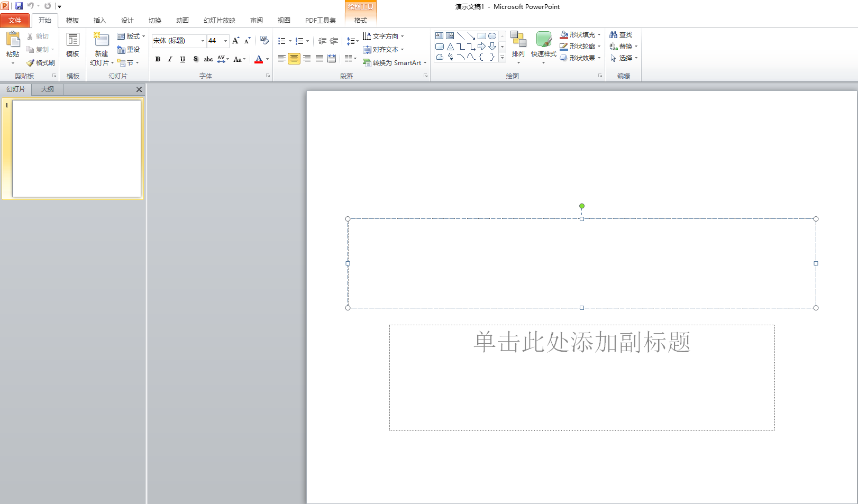858x504 pixels.
Task: Switch to the 插入 Insert tab
Action: 100,21
